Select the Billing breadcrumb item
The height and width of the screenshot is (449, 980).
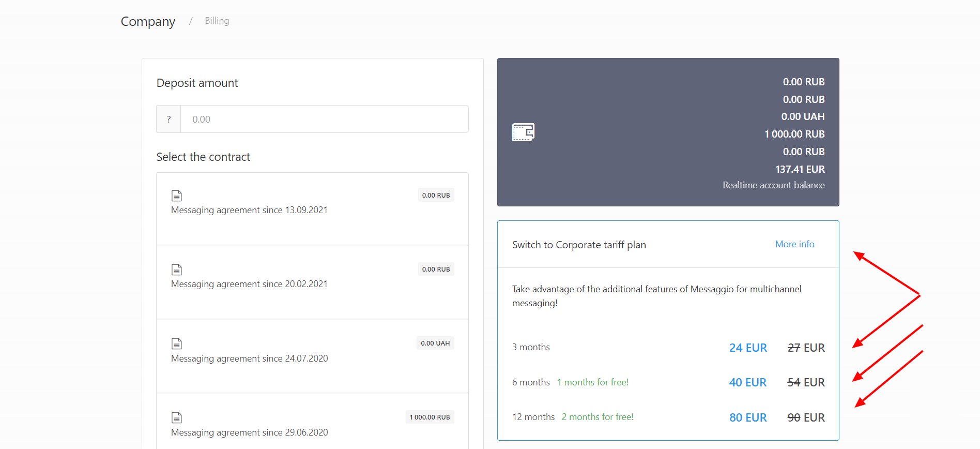click(x=217, y=21)
